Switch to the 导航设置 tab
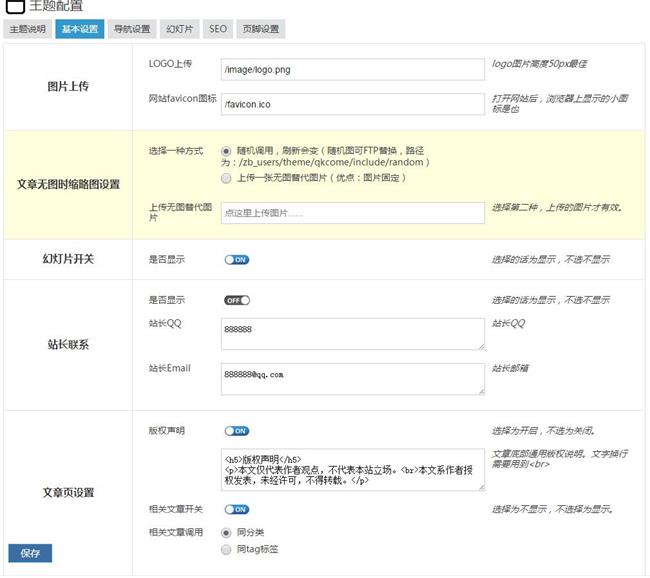The image size is (650, 578). 132,29
